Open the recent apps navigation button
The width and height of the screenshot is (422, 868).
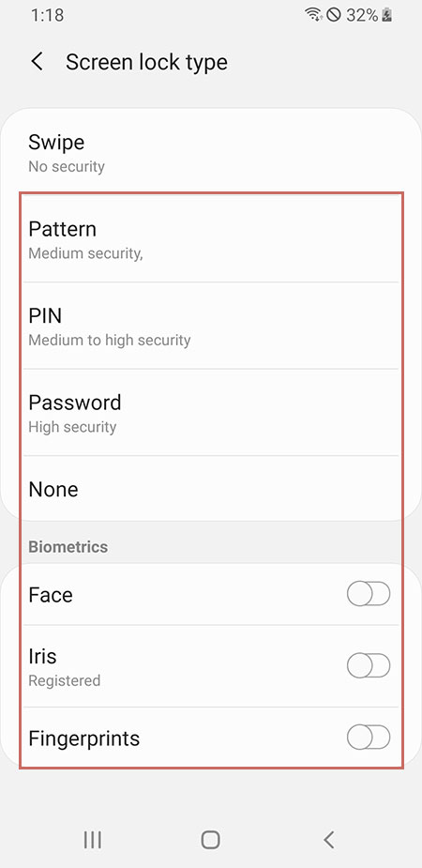(x=92, y=840)
